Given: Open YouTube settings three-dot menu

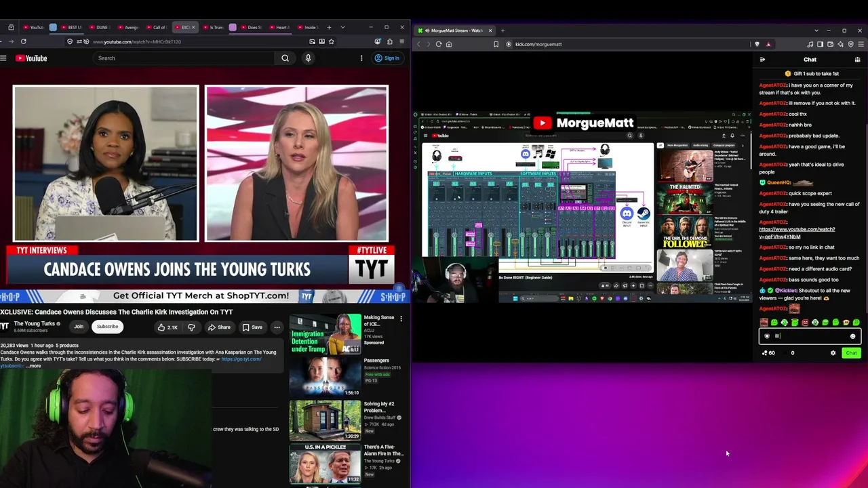Looking at the screenshot, I should pos(361,58).
